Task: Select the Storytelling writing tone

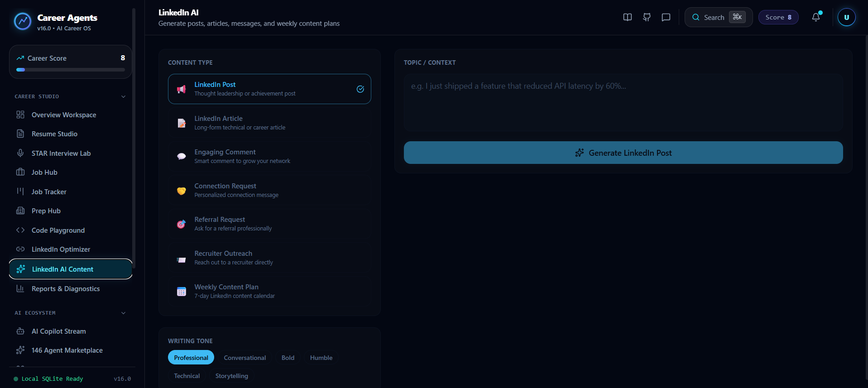Action: 232,376
